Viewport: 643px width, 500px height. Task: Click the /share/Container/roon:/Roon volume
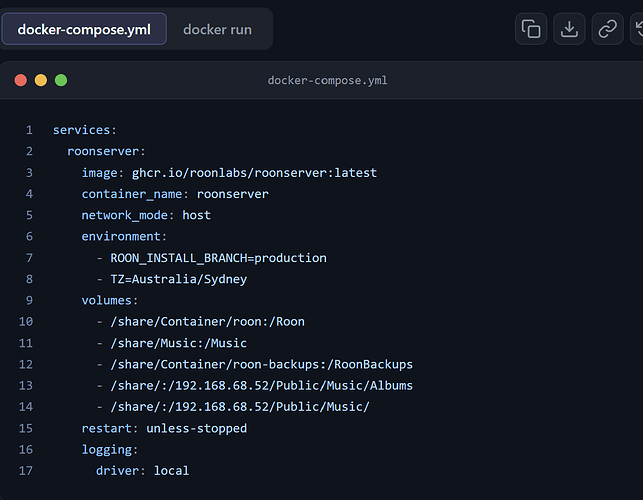click(x=207, y=322)
